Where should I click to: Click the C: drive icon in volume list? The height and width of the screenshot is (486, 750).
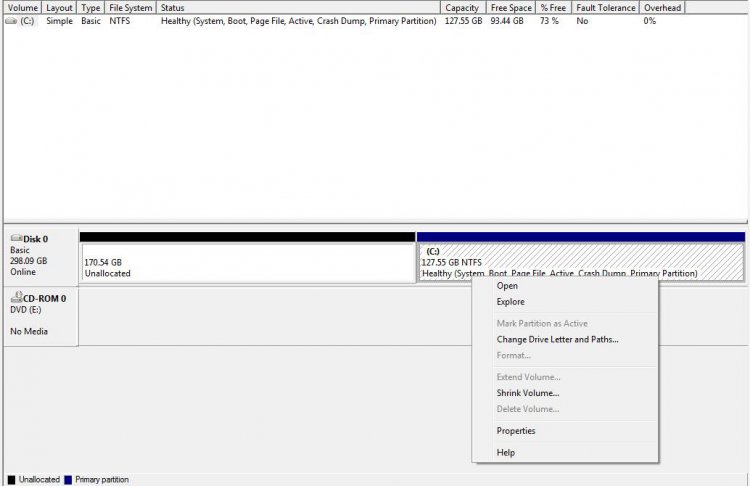11,21
